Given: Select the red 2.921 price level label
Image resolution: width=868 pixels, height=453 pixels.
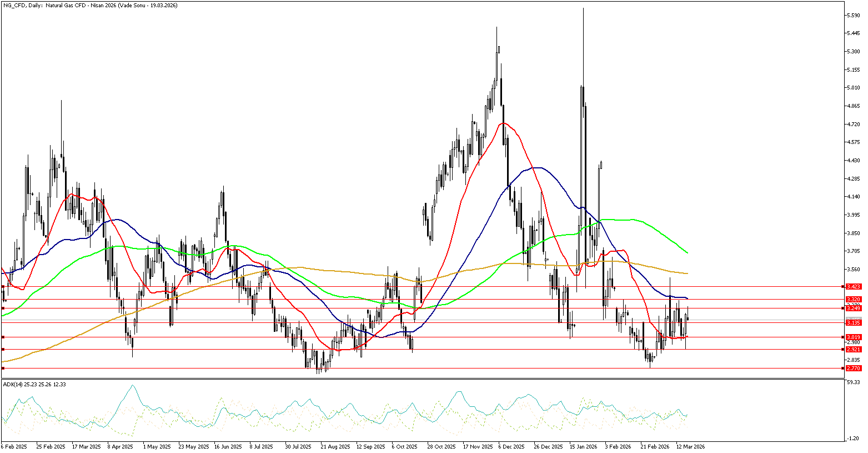Looking at the screenshot, I should click(x=854, y=349).
